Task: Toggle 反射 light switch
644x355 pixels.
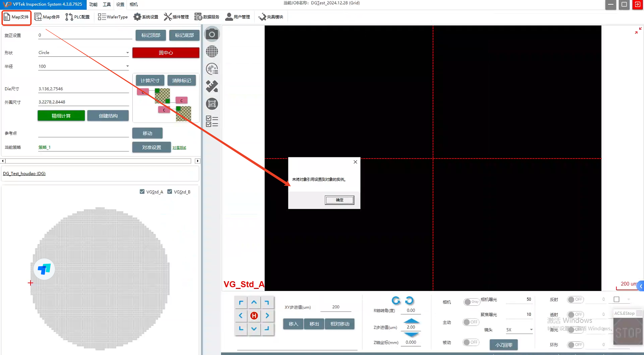Action: coord(576,299)
